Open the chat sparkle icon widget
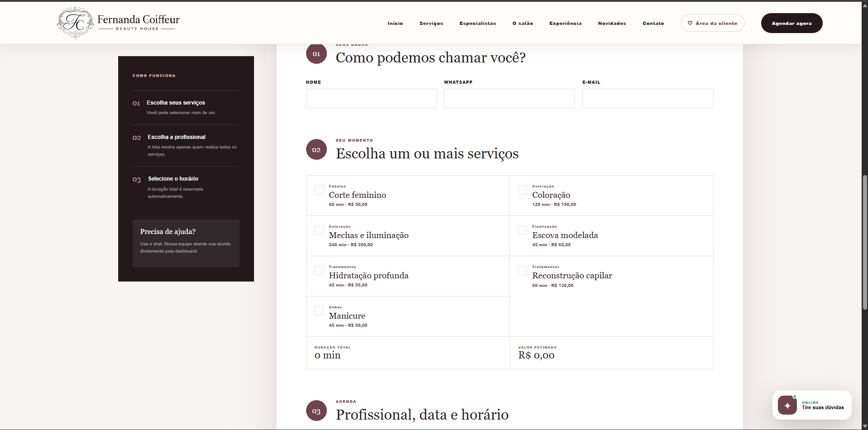Viewport: 868px width, 430px height. coord(787,405)
